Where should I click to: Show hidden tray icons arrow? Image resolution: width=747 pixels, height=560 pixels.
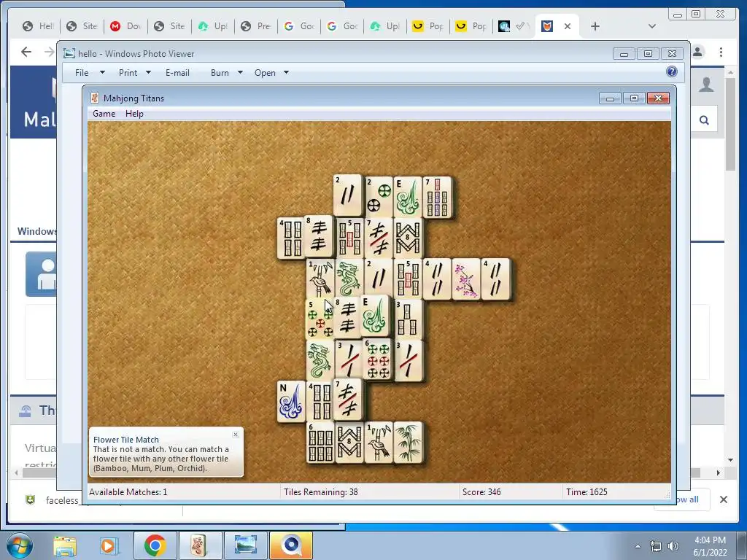(638, 546)
